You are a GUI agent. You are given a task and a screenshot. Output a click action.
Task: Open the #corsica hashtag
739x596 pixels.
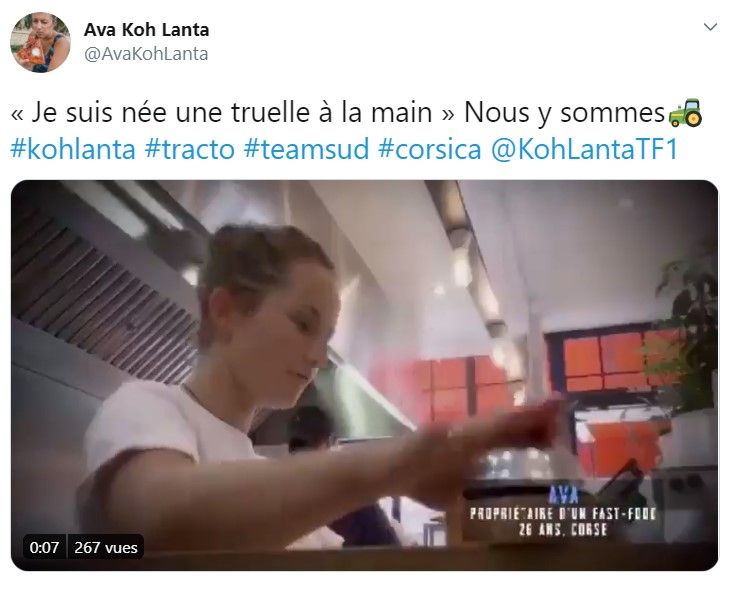pyautogui.click(x=430, y=149)
